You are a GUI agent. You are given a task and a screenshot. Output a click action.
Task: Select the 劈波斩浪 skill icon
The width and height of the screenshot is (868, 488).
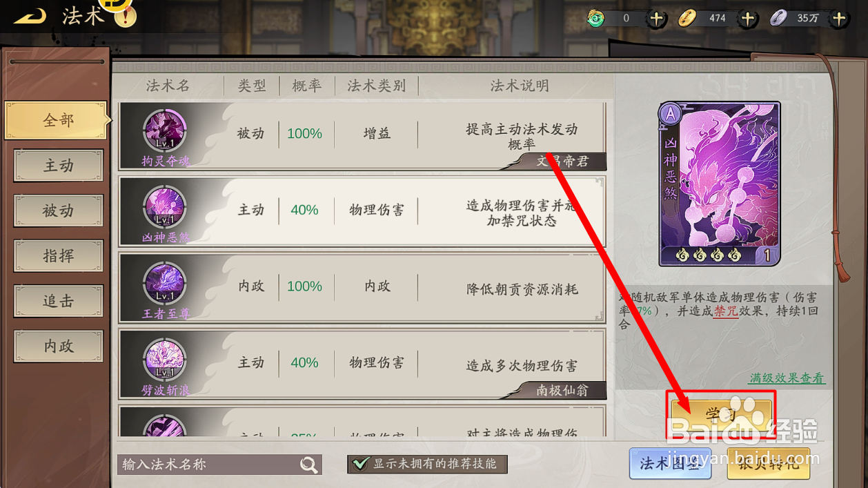165,360
